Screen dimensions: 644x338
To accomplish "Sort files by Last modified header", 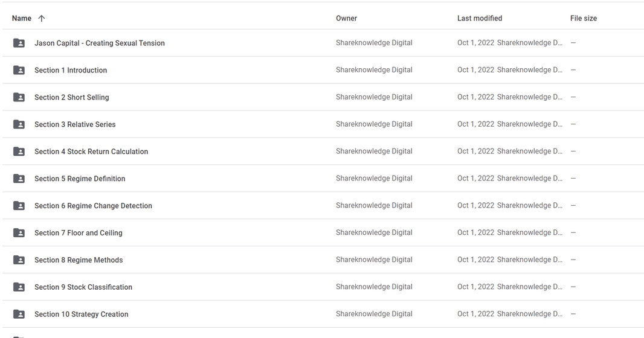I will [480, 19].
